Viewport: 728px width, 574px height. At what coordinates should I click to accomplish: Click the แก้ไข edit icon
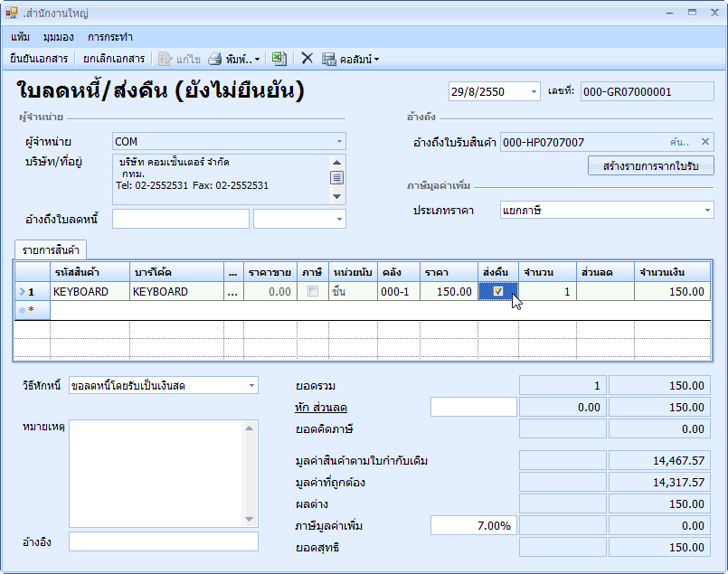coord(165,59)
